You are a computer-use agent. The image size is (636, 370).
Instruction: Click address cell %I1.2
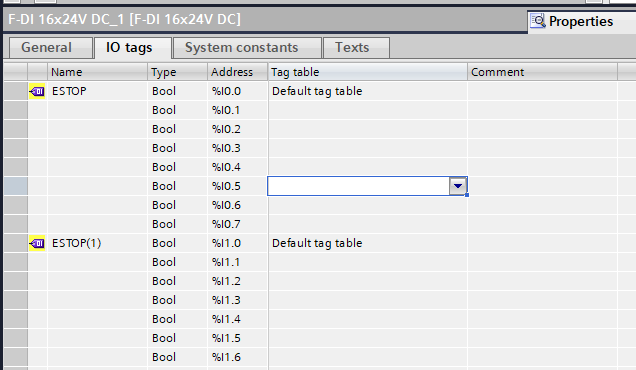tap(238, 282)
